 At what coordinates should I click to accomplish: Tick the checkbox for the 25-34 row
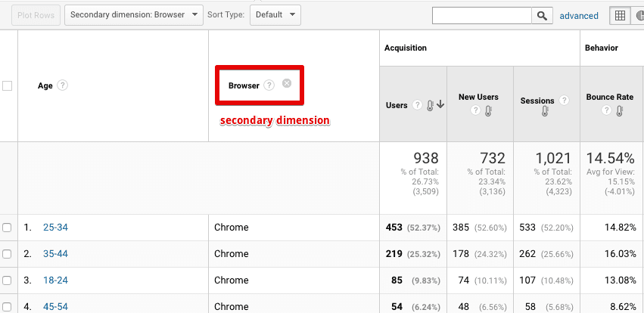[x=8, y=228]
